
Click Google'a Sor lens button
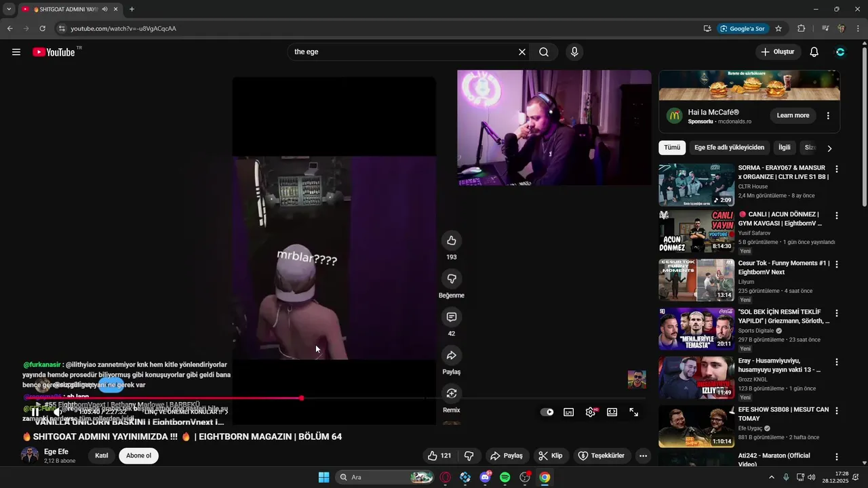point(743,28)
